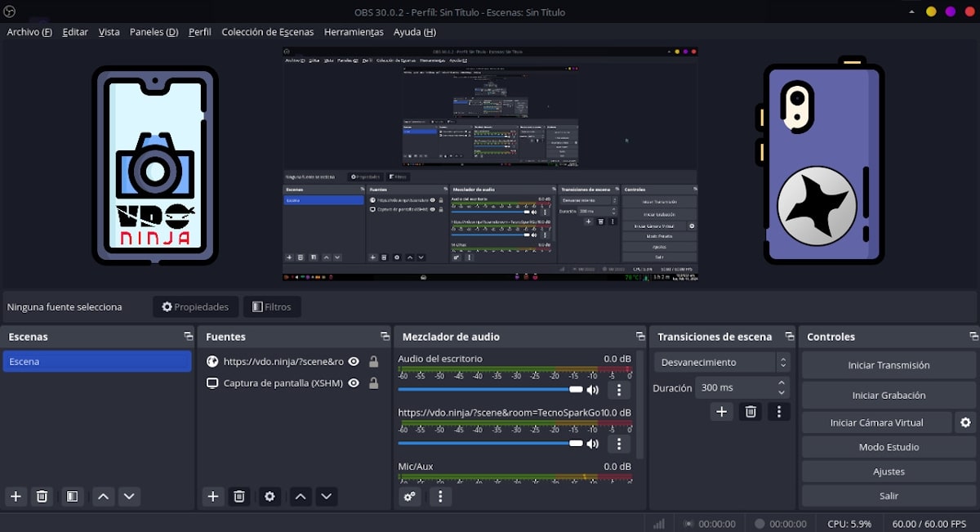Click Iniciar Transmisión button

[888, 364]
